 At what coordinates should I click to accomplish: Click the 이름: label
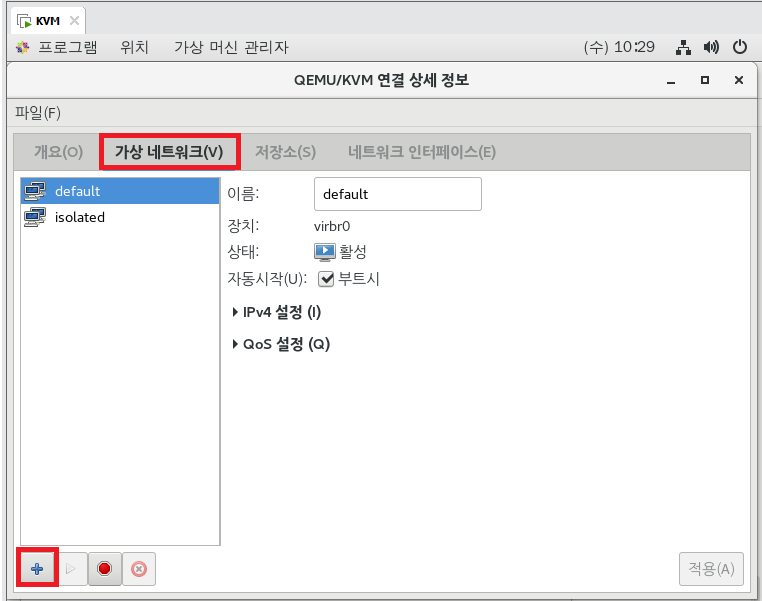point(243,194)
